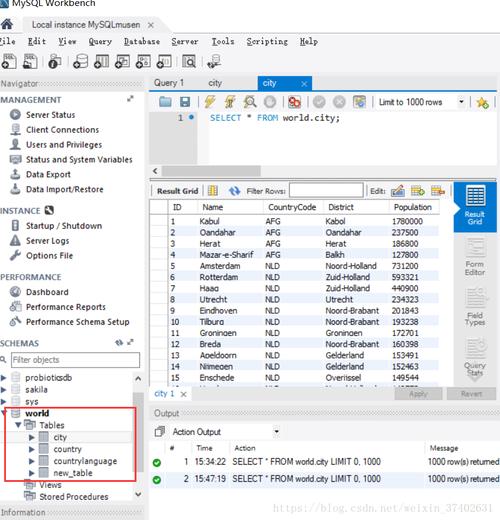This screenshot has height=520, width=500.
Task: Open SQL script file toolbar icon
Action: pyautogui.click(x=30, y=62)
